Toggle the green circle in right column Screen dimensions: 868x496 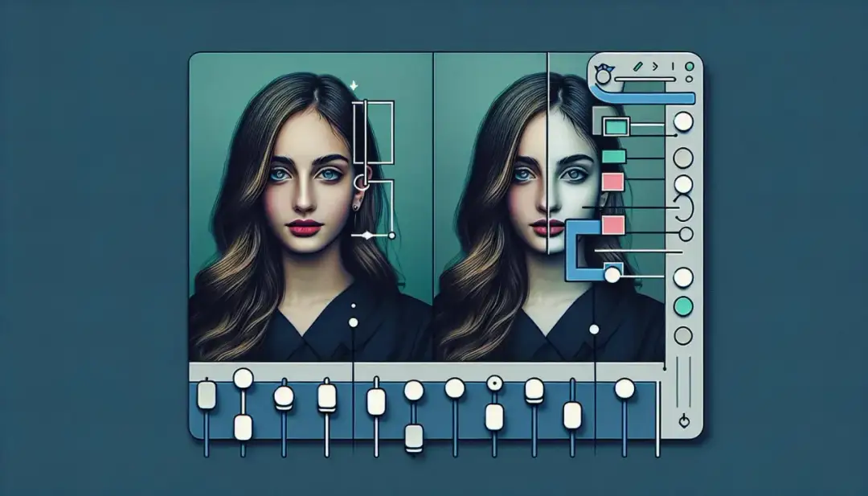pyautogui.click(x=683, y=305)
